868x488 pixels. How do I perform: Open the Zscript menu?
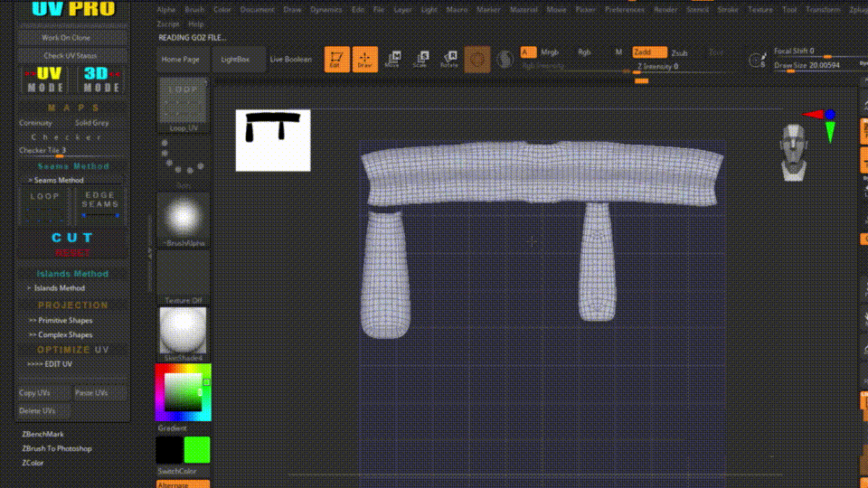[168, 24]
